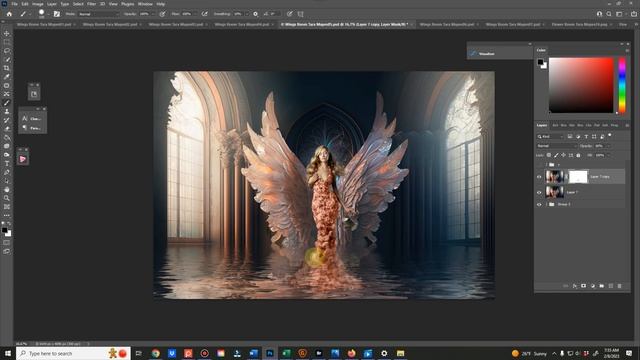Add layer style with fx icon

click(575, 286)
